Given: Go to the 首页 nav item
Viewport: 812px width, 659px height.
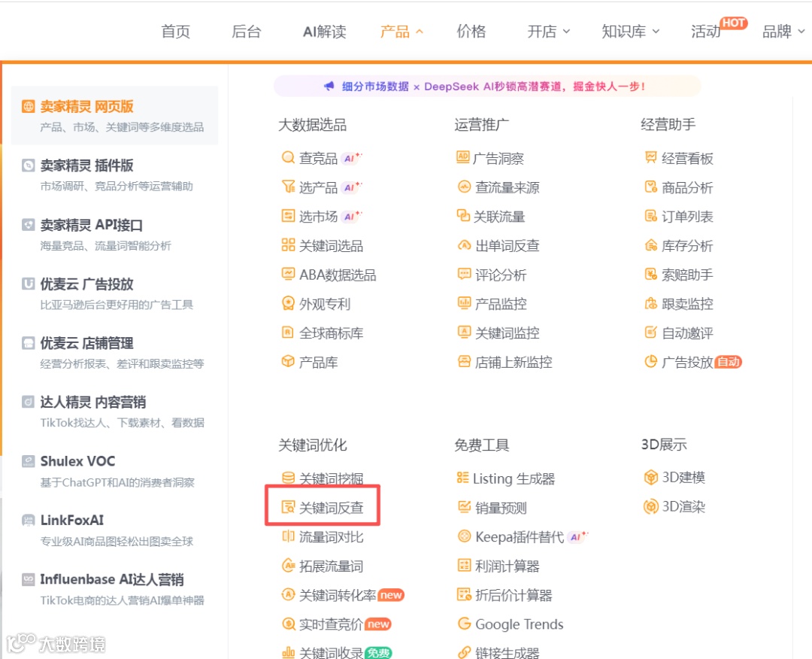Looking at the screenshot, I should click(x=175, y=32).
